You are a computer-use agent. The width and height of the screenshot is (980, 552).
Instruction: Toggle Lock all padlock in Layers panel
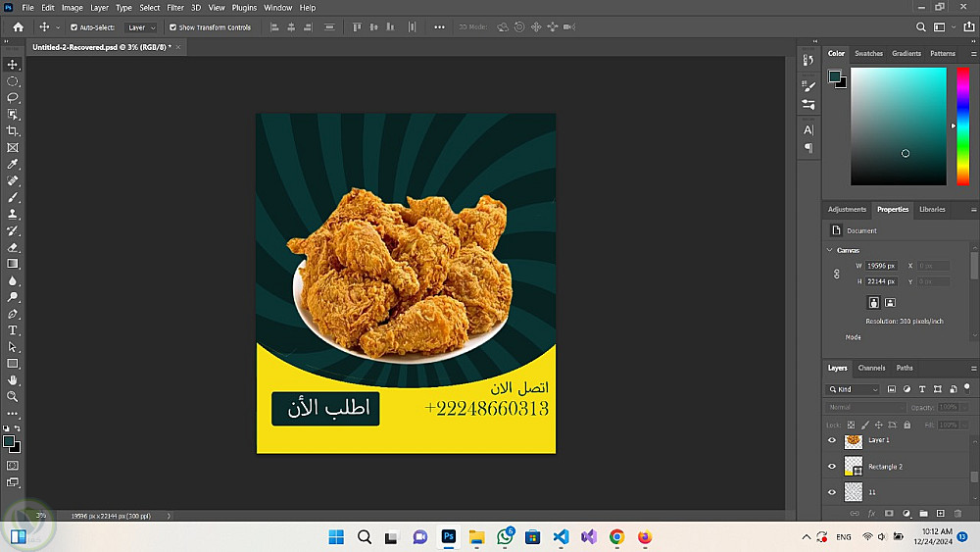tap(907, 426)
